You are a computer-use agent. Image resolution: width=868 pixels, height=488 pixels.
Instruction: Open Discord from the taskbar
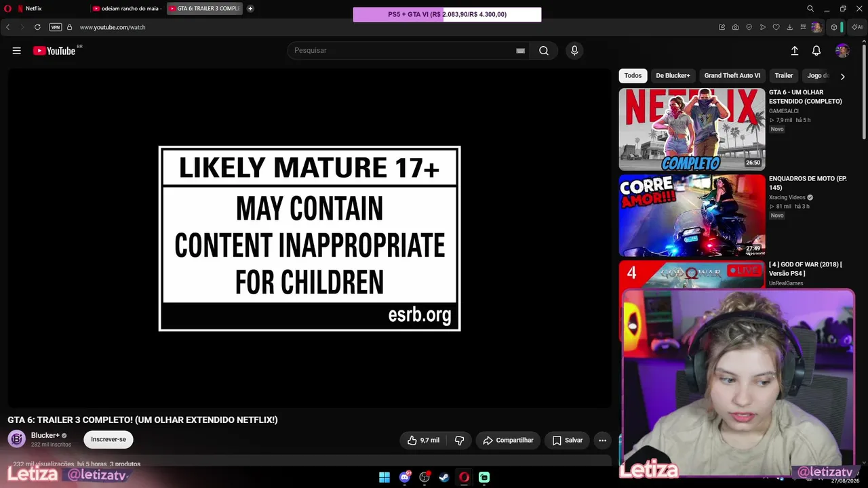click(405, 477)
